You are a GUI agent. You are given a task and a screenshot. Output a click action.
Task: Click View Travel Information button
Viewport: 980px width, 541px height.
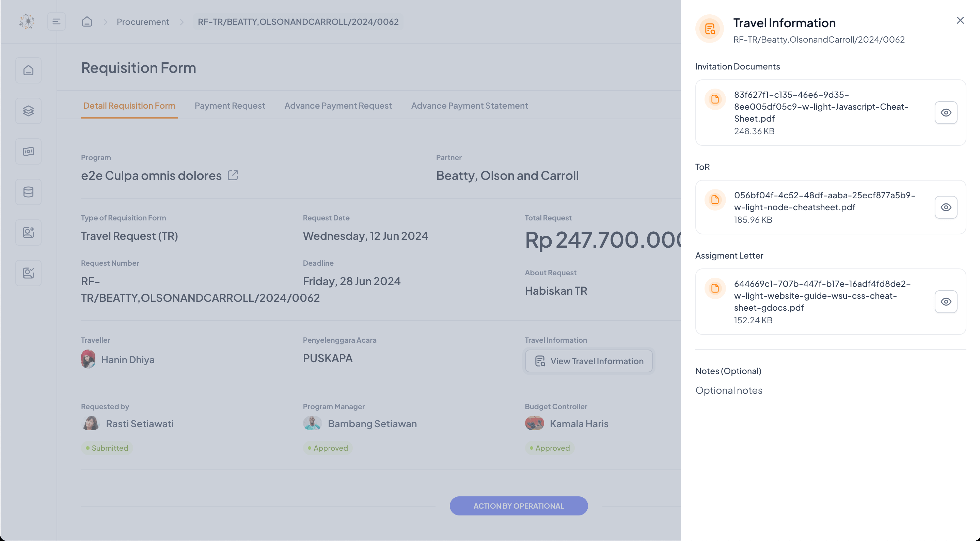[588, 360]
